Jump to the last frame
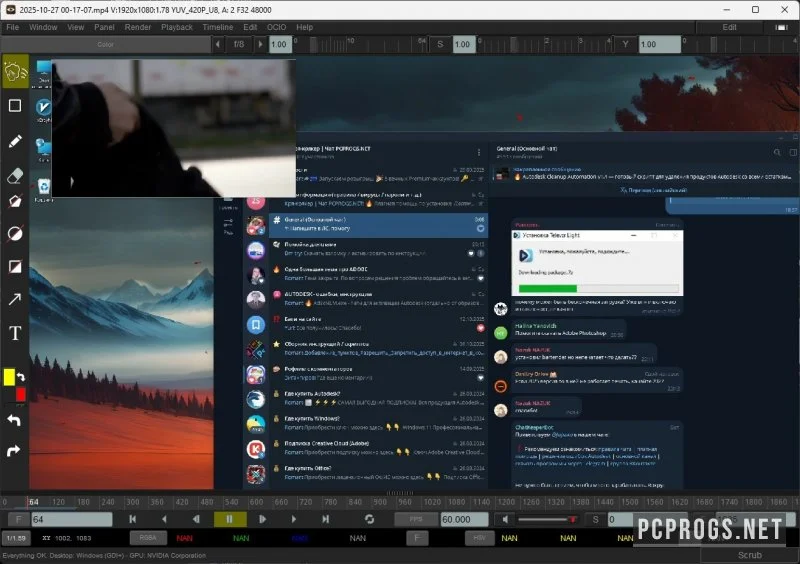This screenshot has width=800, height=564. tap(326, 520)
